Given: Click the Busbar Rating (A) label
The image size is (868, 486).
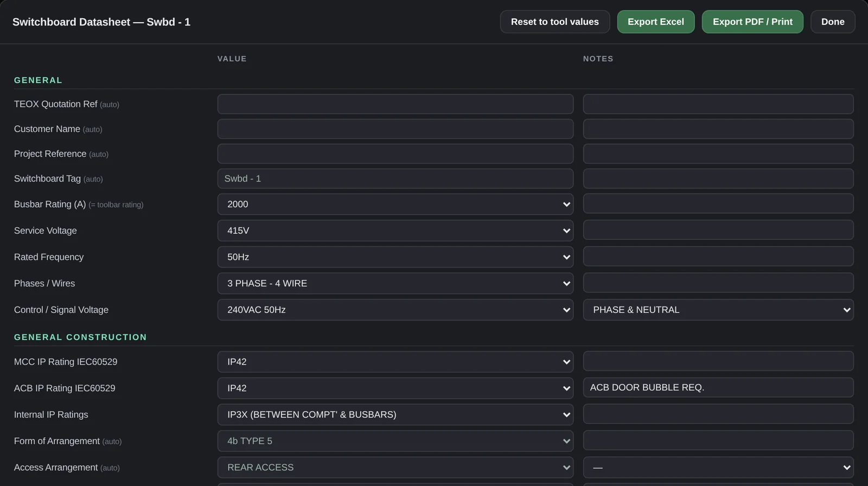Looking at the screenshot, I should click(x=50, y=204).
